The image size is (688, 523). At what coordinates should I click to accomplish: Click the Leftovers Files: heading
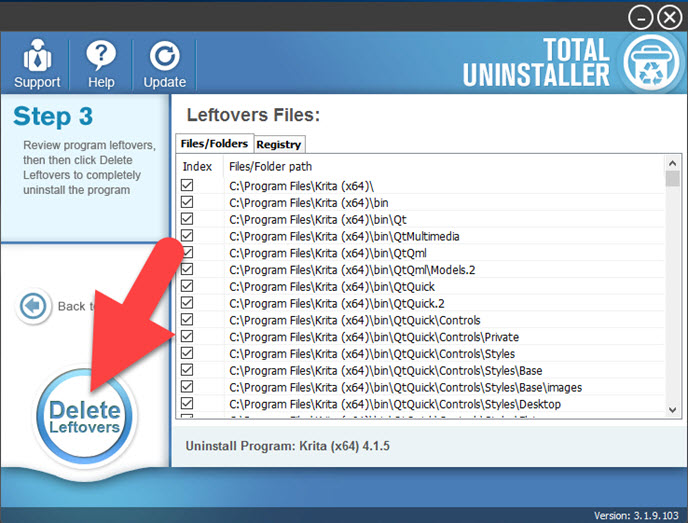coord(253,115)
